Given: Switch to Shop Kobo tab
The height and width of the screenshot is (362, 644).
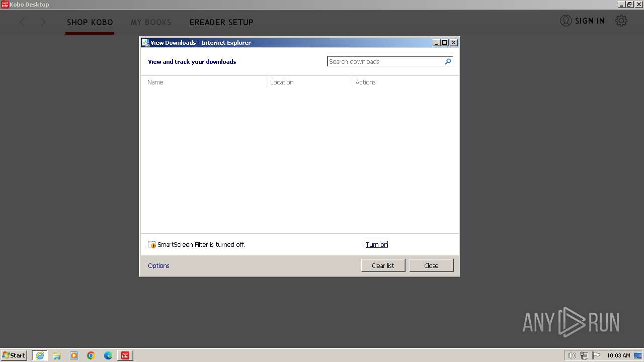Looking at the screenshot, I should pyautogui.click(x=90, y=22).
